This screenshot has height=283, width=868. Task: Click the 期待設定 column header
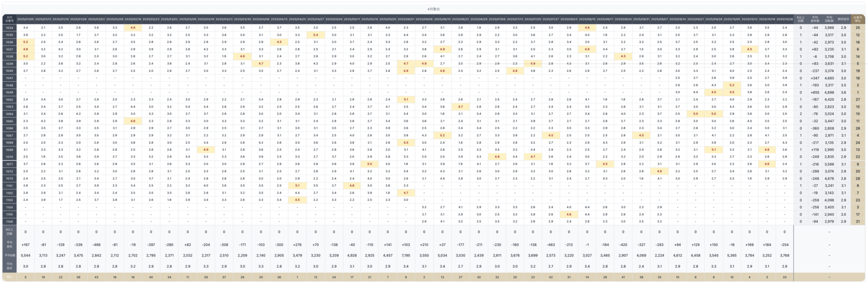point(843,19)
